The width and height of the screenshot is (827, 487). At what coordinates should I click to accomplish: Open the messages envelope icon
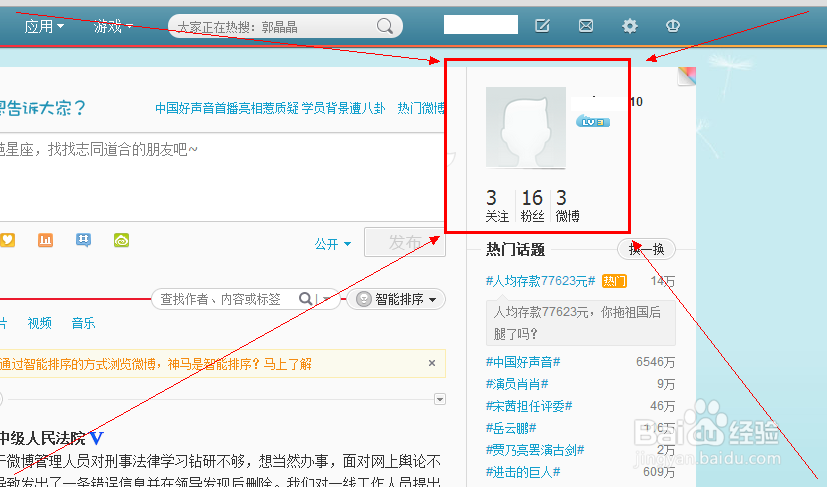tap(586, 25)
